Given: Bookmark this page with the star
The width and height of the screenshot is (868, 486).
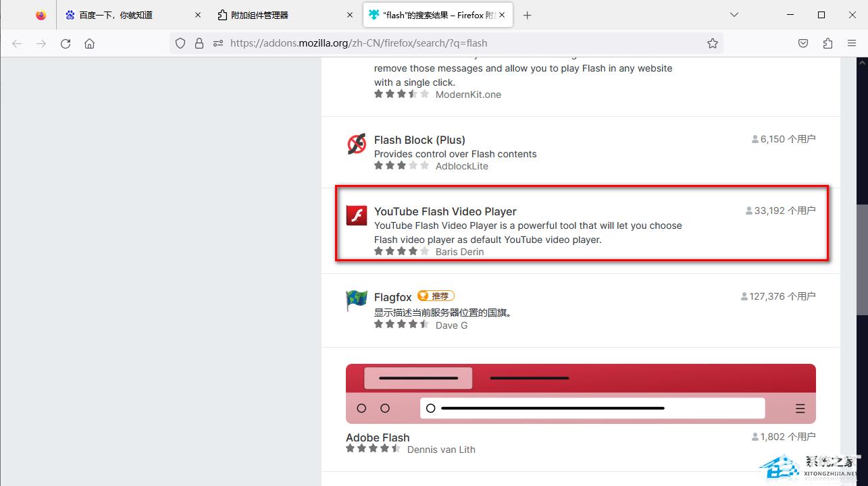Looking at the screenshot, I should point(713,43).
